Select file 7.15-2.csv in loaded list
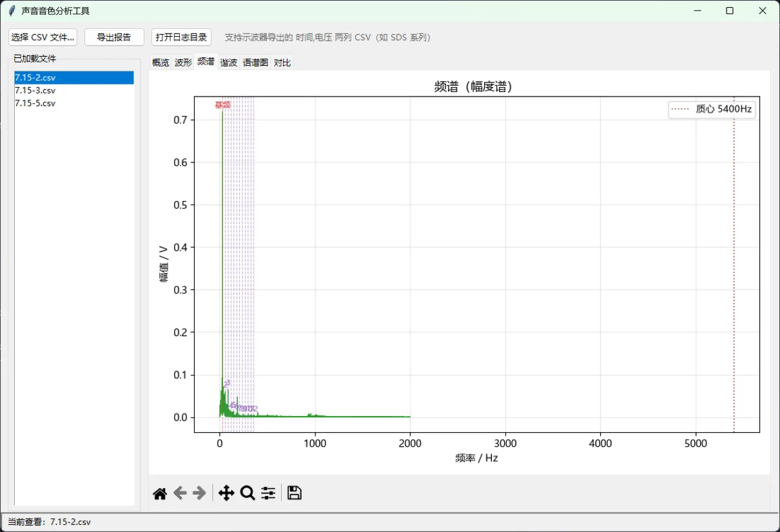 tap(74, 77)
